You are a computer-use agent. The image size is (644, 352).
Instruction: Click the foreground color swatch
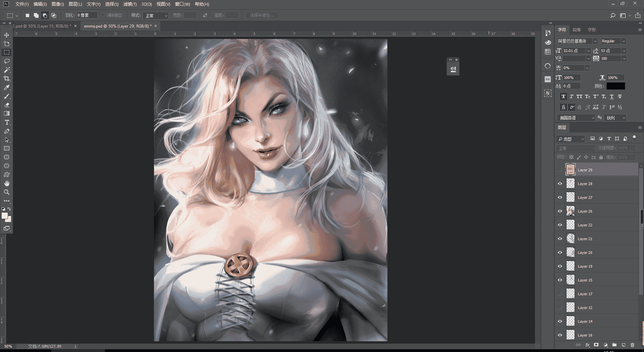tap(5, 216)
